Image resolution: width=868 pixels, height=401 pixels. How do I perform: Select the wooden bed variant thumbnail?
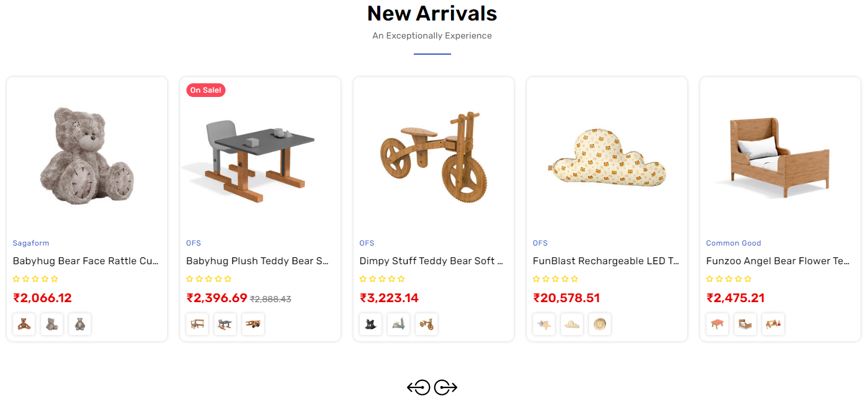pyautogui.click(x=745, y=324)
